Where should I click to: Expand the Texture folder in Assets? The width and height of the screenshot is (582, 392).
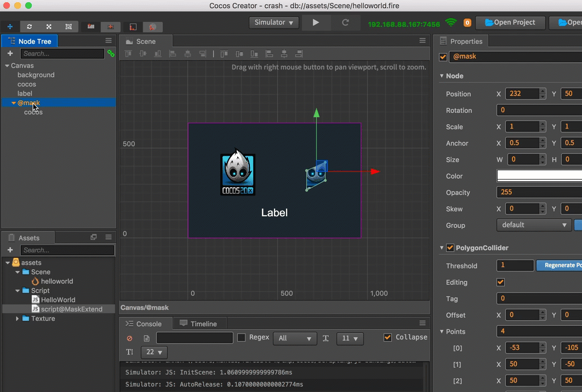(x=18, y=319)
